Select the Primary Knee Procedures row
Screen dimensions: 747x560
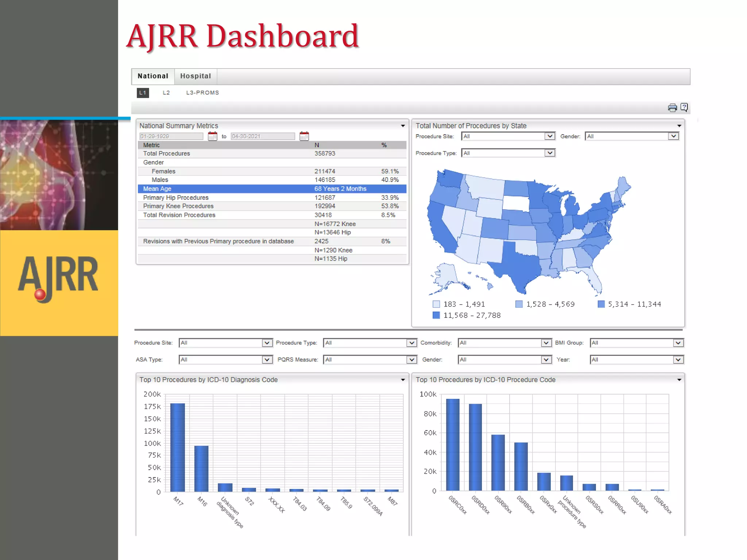272,206
